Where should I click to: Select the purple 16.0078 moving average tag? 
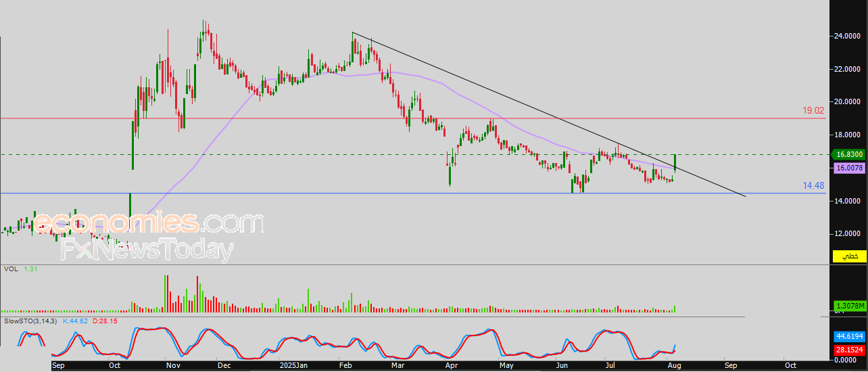pos(848,167)
